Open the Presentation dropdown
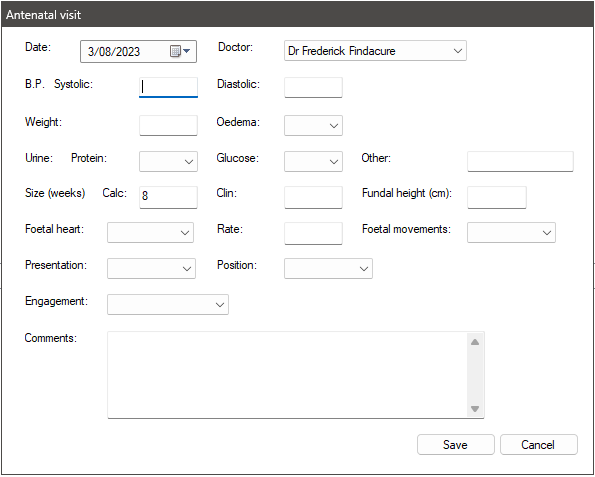Screen dimensions: 595x477 (x=151, y=268)
